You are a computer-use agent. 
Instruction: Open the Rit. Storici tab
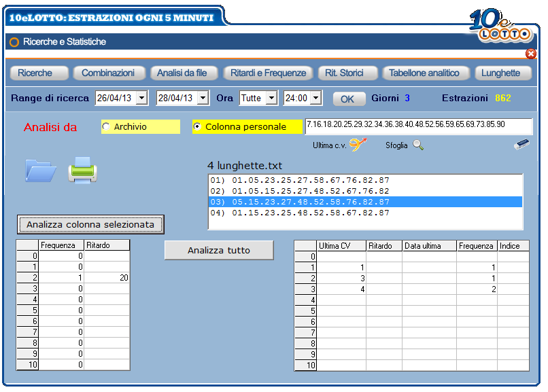(347, 73)
